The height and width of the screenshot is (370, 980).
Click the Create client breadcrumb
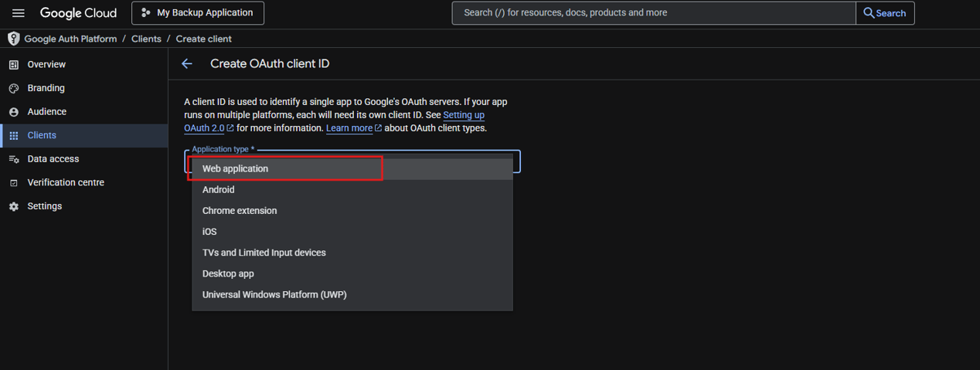[x=203, y=39]
